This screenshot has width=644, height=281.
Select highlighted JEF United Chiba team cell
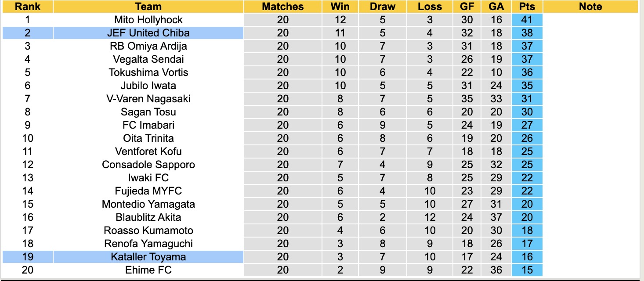(x=148, y=33)
